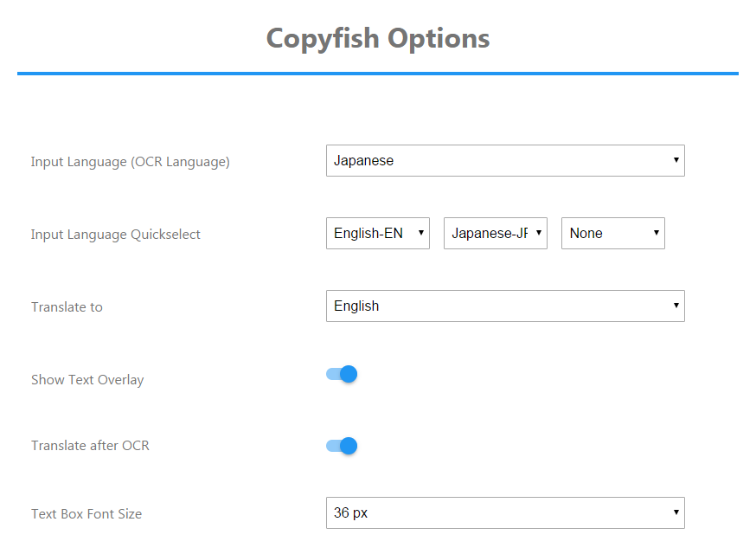Click the arrow on the English-EN quickselect
756x554 pixels.
(x=421, y=233)
